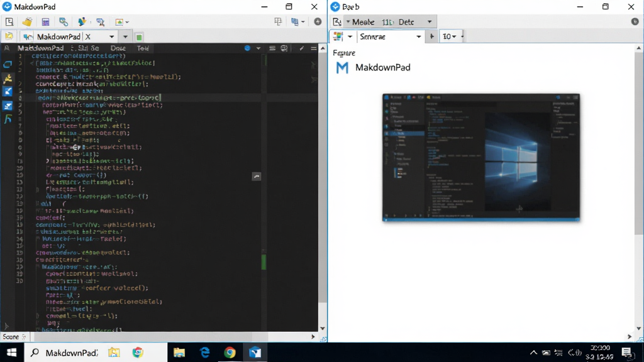This screenshot has height=362, width=644.
Task: Click the top blue outline icon in left sidebar
Action: [8, 65]
